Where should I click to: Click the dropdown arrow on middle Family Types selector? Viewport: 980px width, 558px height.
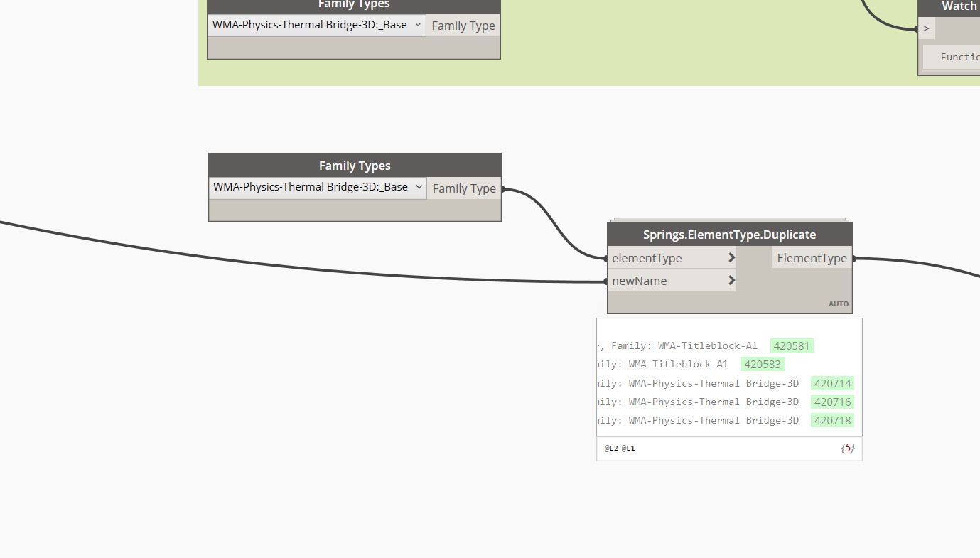[419, 187]
